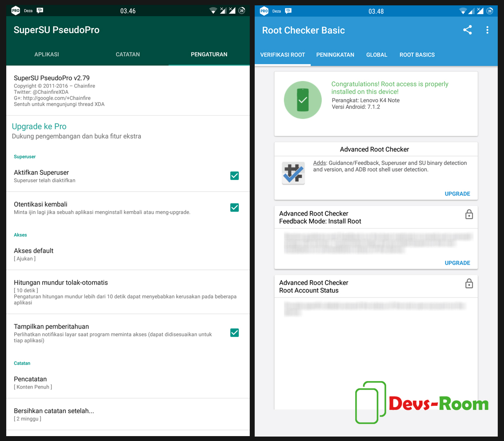Tap the Twitter: @ChainfireXDA line
Screen dimensions: 504x441
click(x=41, y=92)
